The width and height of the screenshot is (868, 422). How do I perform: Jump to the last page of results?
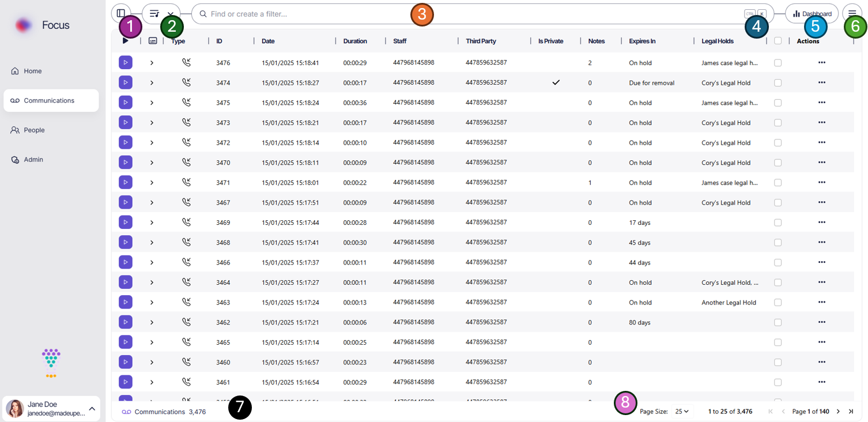[x=851, y=412]
